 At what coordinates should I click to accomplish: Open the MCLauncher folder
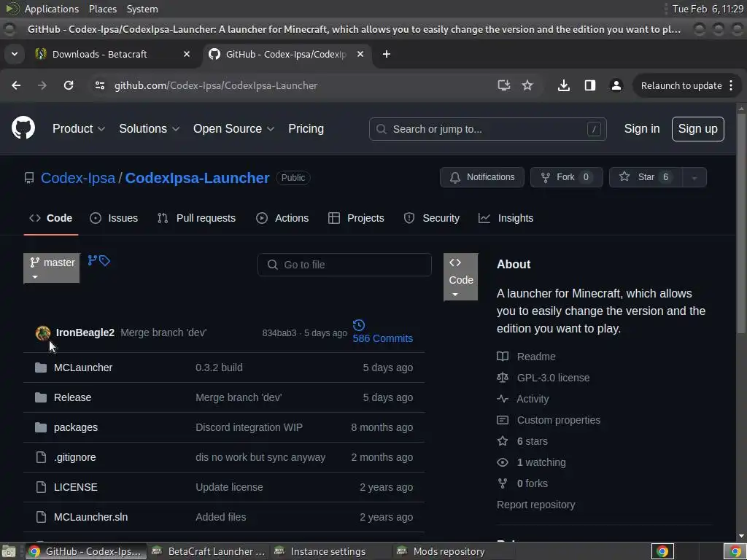[83, 367]
